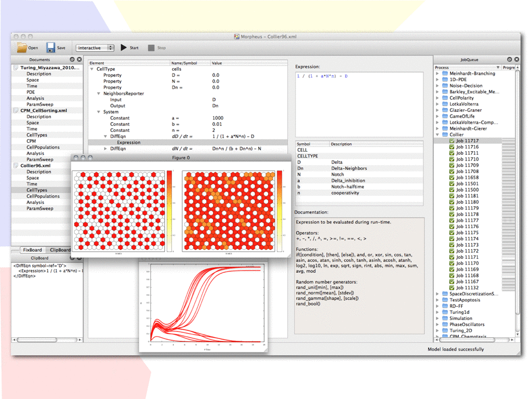Collapse the NeighborsReporter tree node
Image resolution: width=532 pixels, height=399 pixels.
coord(98,94)
